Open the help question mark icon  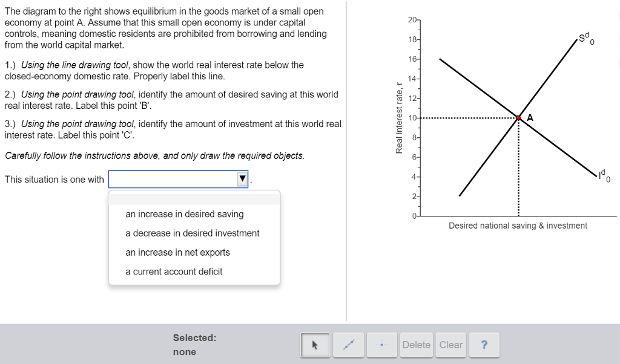point(484,345)
